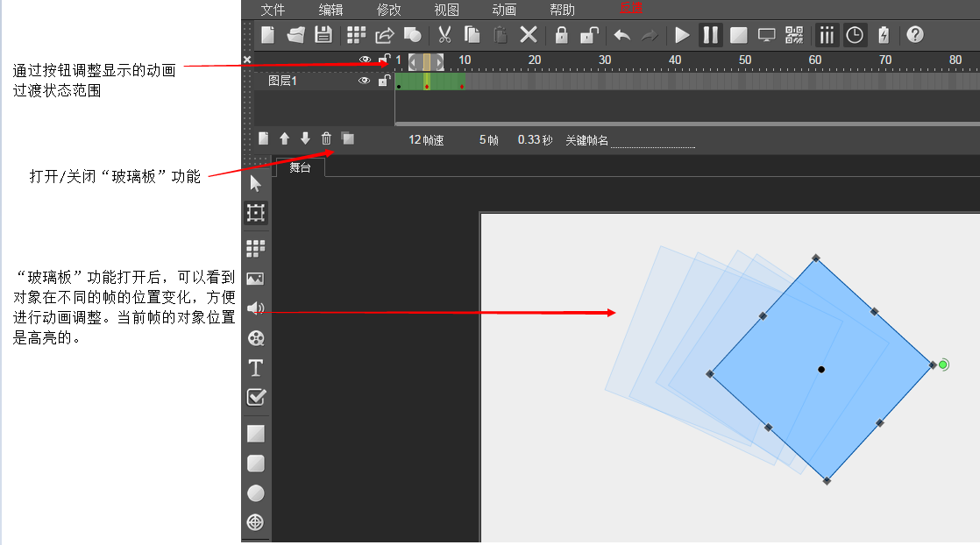Open the QR code preview icon
Image resolution: width=980 pixels, height=545 pixels.
[794, 35]
